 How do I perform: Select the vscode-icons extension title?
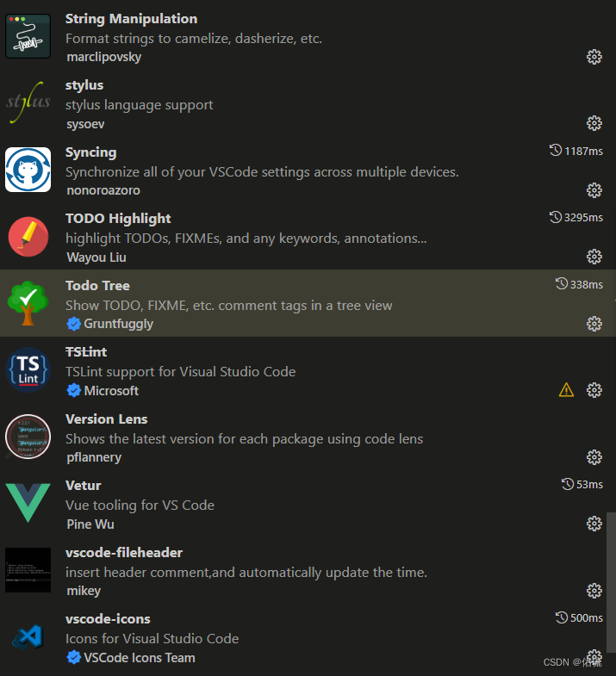coord(108,619)
